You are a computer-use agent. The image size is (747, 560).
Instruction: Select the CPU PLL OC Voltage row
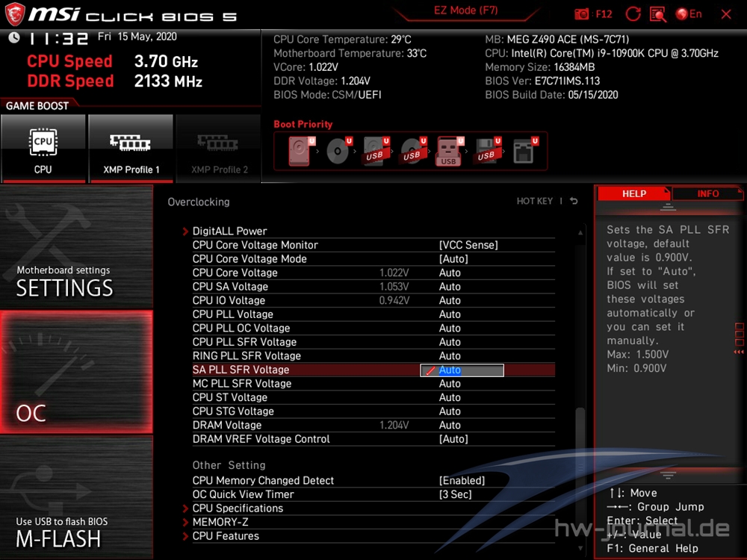373,328
